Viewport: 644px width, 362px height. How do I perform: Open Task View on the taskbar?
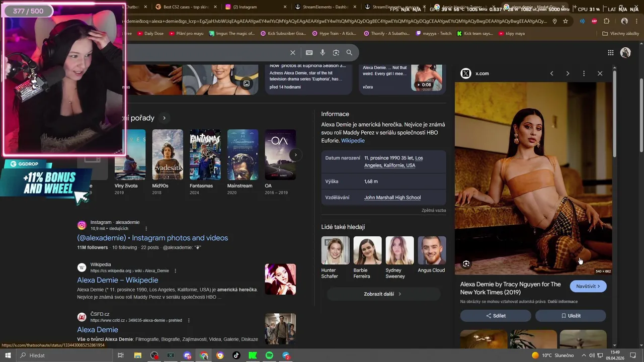(x=121, y=355)
